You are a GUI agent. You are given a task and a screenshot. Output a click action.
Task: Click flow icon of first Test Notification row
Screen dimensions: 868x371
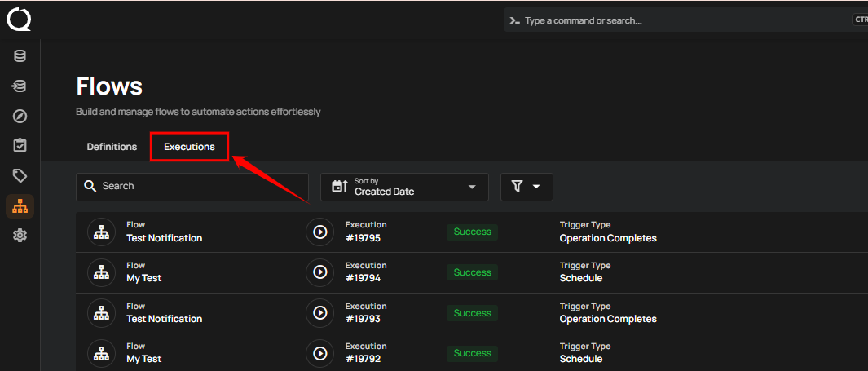click(x=102, y=232)
